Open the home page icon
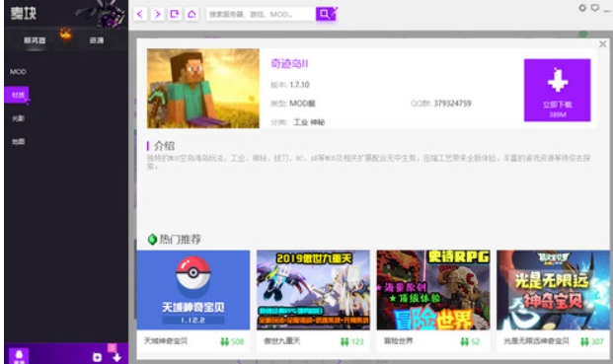Viewport: 613px width, 364px height. point(192,14)
